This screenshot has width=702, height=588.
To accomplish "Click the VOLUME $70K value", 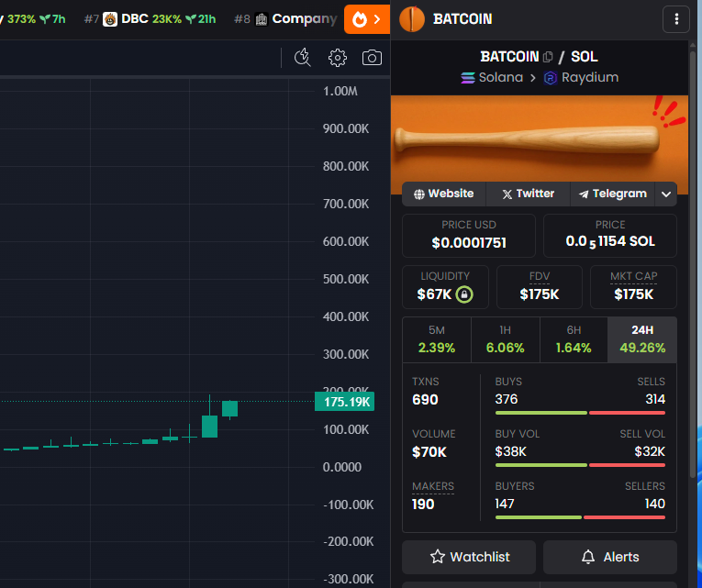I will click(429, 452).
